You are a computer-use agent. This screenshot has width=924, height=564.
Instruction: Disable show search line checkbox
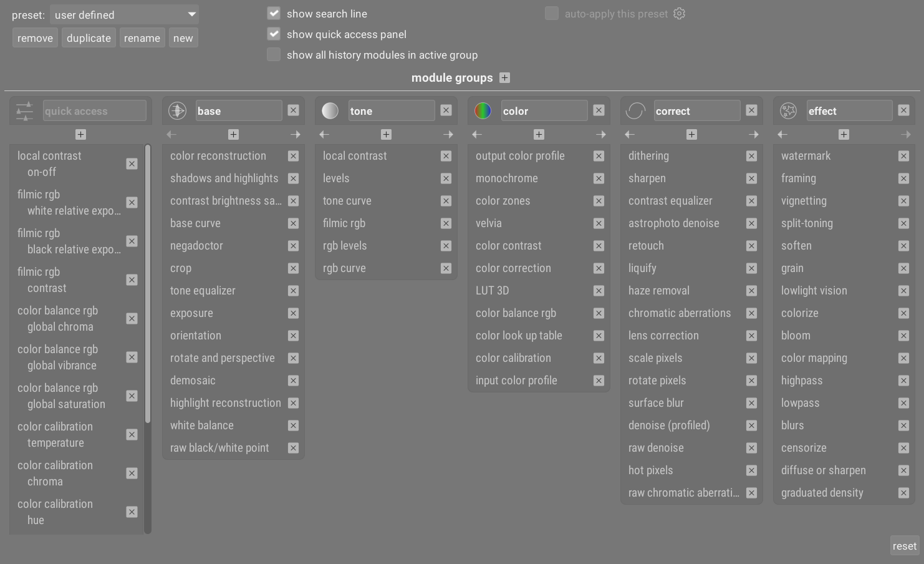(274, 13)
